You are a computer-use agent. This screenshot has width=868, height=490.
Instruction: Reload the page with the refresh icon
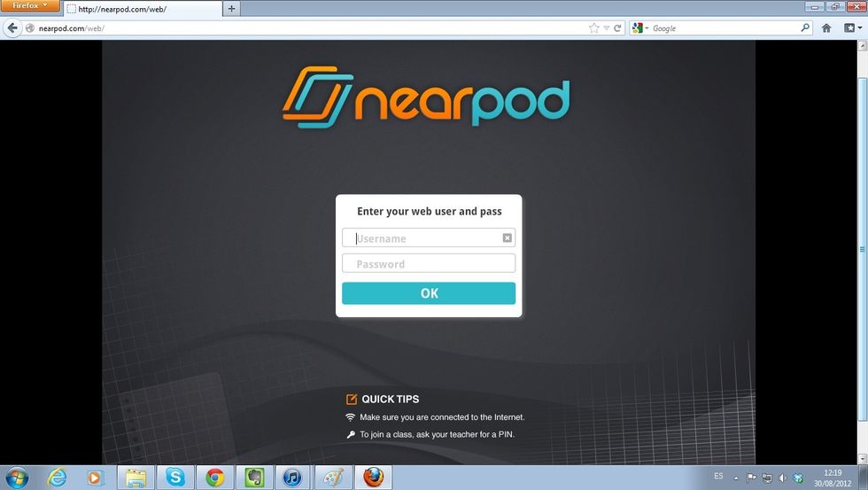tap(617, 28)
